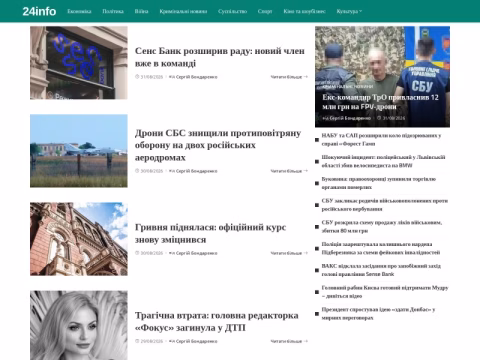Click 'Читати більше' for the Сенс Банк article
This screenshot has width=480, height=360.
tap(289, 77)
